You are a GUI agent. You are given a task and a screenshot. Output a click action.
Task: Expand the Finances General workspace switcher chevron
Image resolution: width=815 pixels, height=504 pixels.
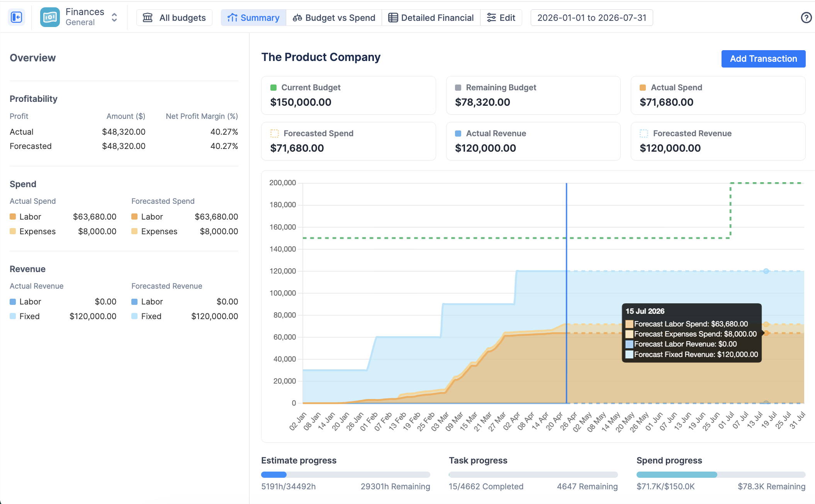point(114,17)
